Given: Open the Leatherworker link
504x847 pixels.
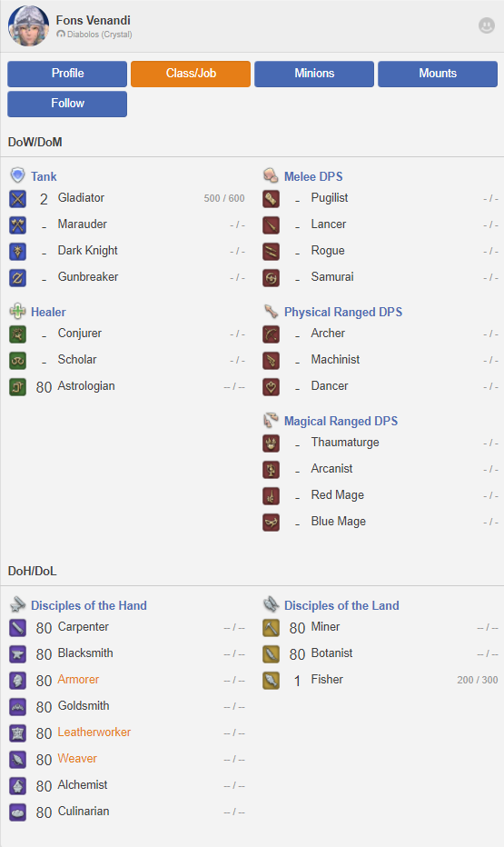Looking at the screenshot, I should [94, 732].
